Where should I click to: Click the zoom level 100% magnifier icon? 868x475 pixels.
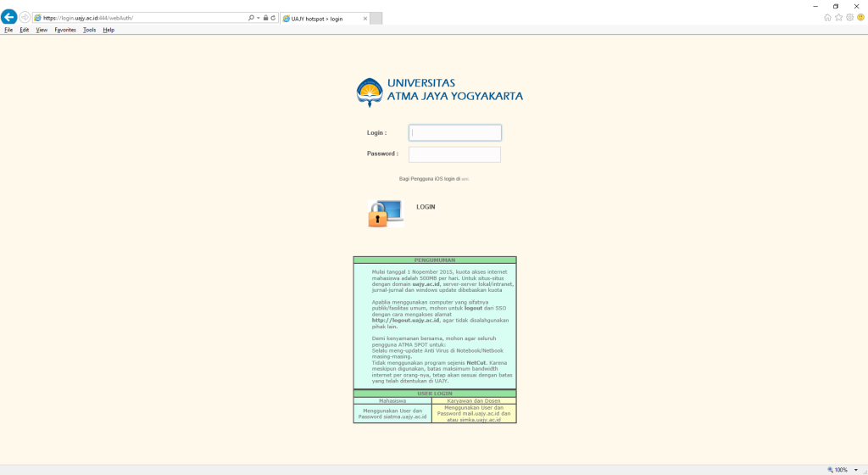(x=831, y=469)
